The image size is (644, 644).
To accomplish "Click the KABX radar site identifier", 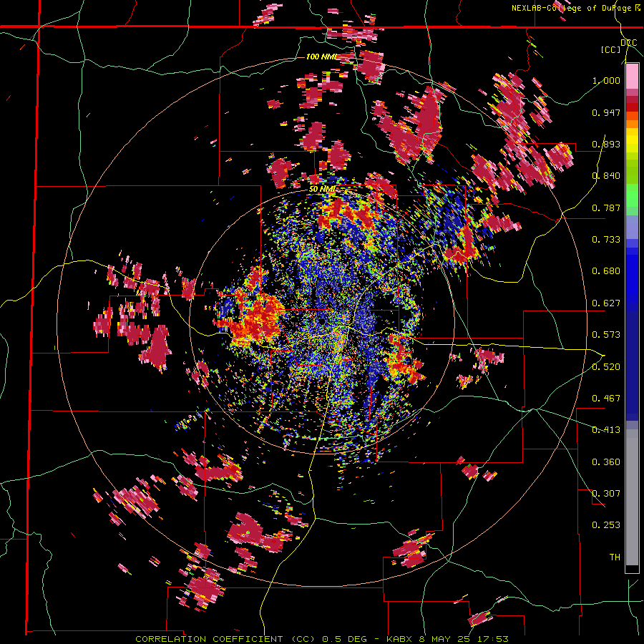I will coord(400,639).
